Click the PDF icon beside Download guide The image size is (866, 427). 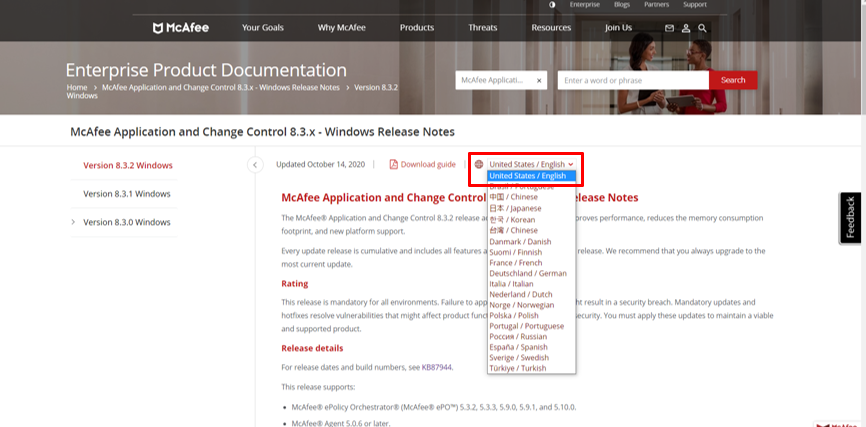click(x=394, y=164)
